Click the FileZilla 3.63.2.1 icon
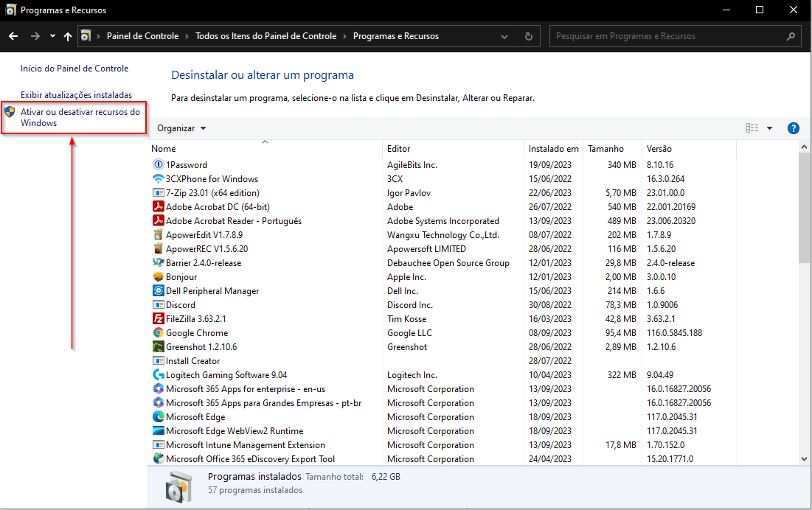812x510 pixels. 159,318
